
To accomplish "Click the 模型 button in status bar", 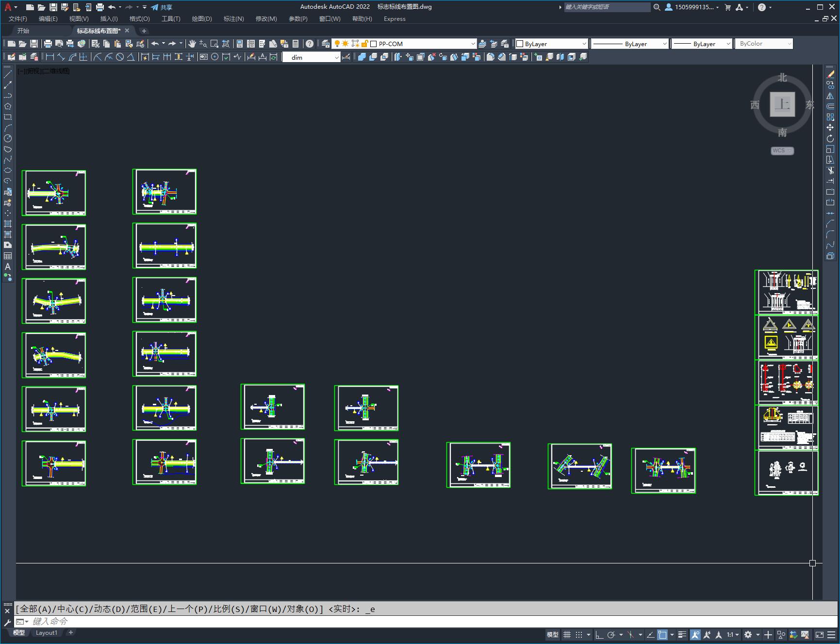I will point(553,634).
